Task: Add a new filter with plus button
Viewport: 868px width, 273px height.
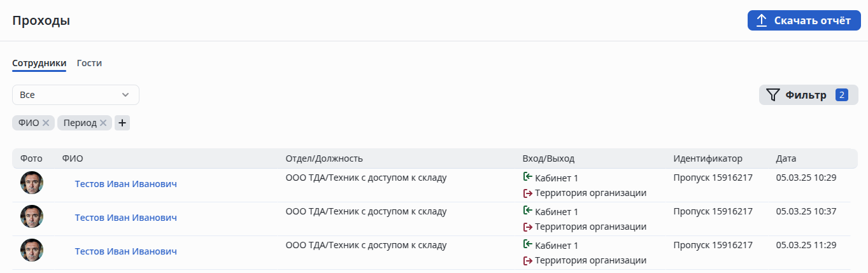Action: (122, 123)
